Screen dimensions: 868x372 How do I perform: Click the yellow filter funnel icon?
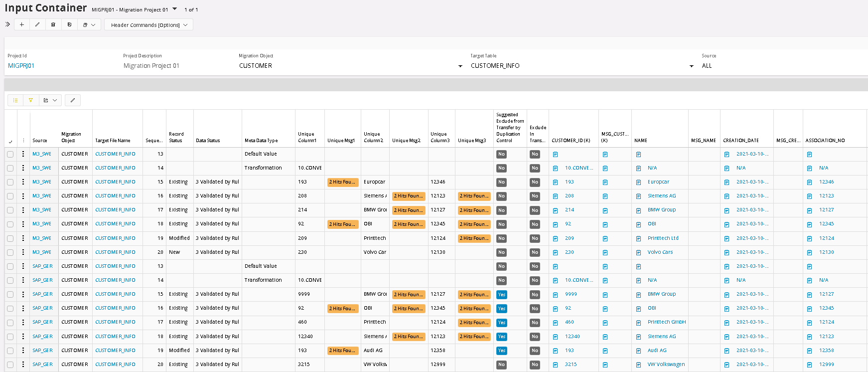[x=31, y=100]
